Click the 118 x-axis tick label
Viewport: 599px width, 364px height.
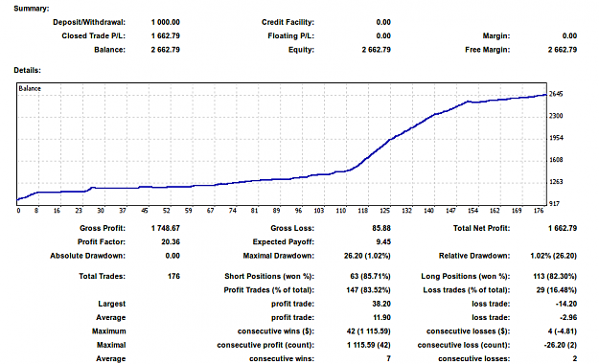[x=363, y=211]
